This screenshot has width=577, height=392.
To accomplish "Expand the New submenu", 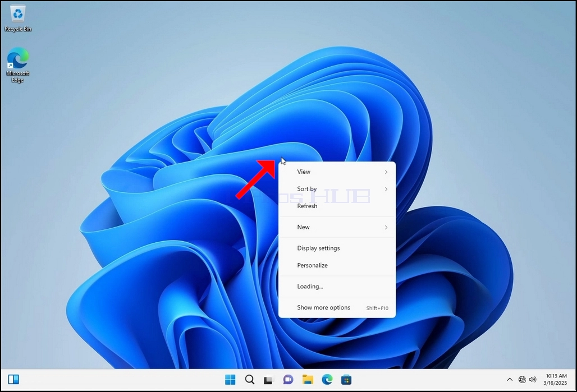I will pyautogui.click(x=337, y=227).
